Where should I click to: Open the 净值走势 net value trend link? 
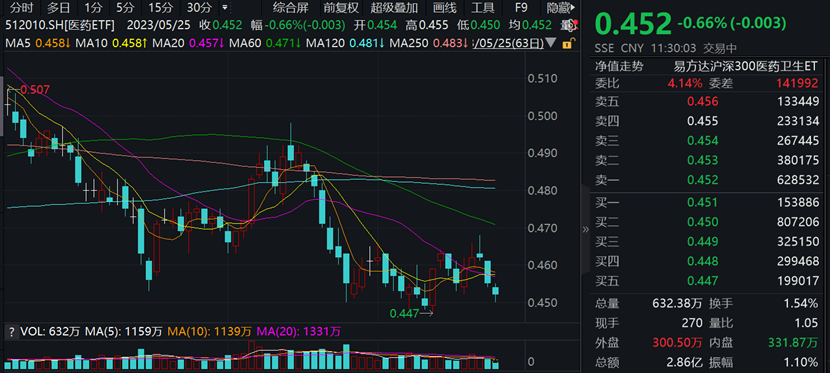(x=619, y=67)
